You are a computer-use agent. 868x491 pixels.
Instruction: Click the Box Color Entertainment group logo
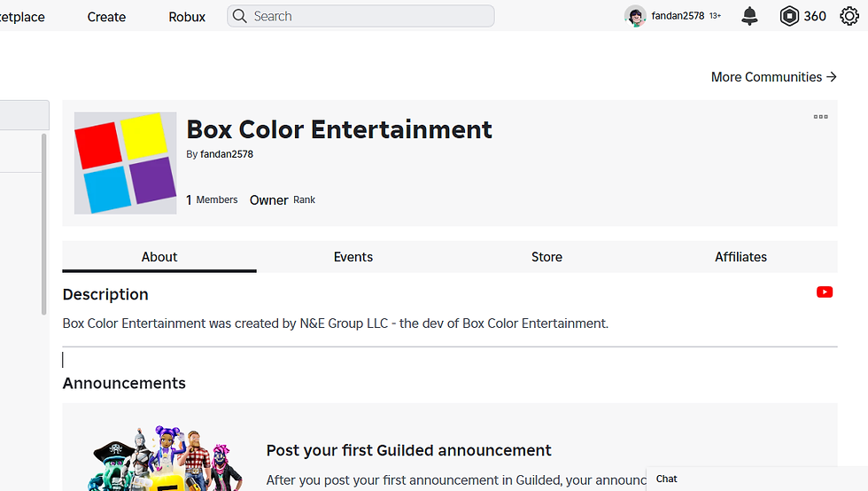click(125, 163)
